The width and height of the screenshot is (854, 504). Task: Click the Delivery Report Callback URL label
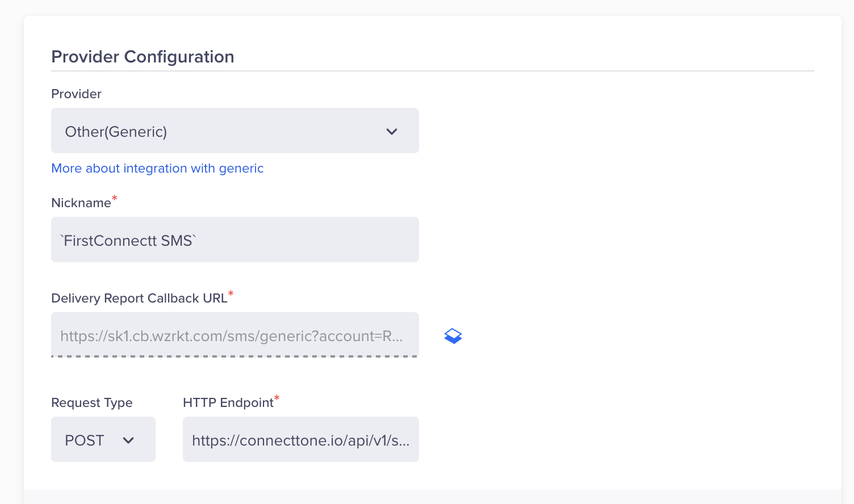pyautogui.click(x=139, y=298)
